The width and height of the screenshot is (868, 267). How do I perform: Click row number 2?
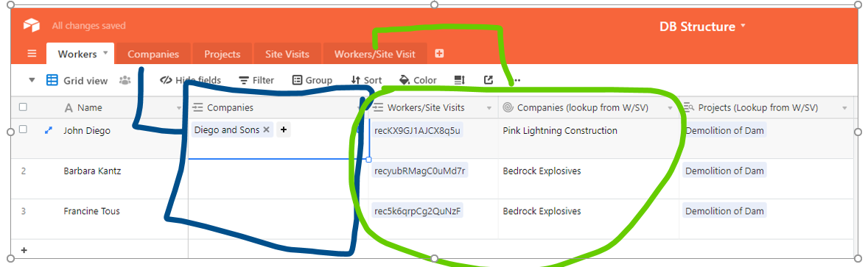click(24, 171)
